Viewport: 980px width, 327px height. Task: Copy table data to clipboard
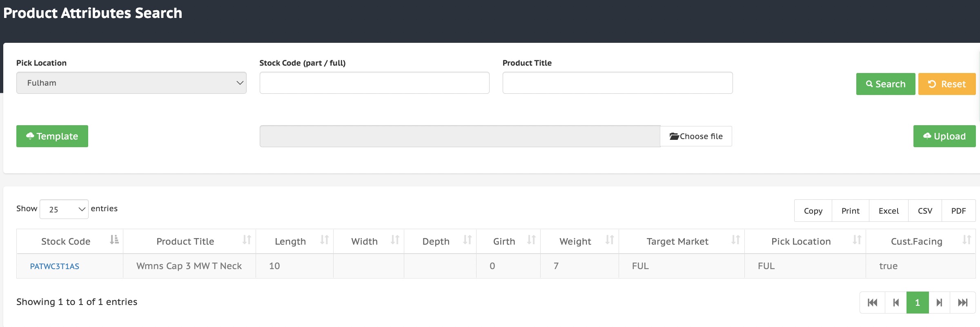point(813,211)
